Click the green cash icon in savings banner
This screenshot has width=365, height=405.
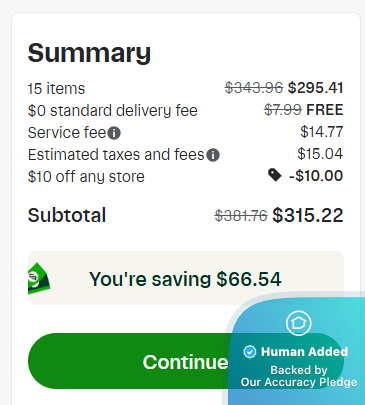click(39, 278)
